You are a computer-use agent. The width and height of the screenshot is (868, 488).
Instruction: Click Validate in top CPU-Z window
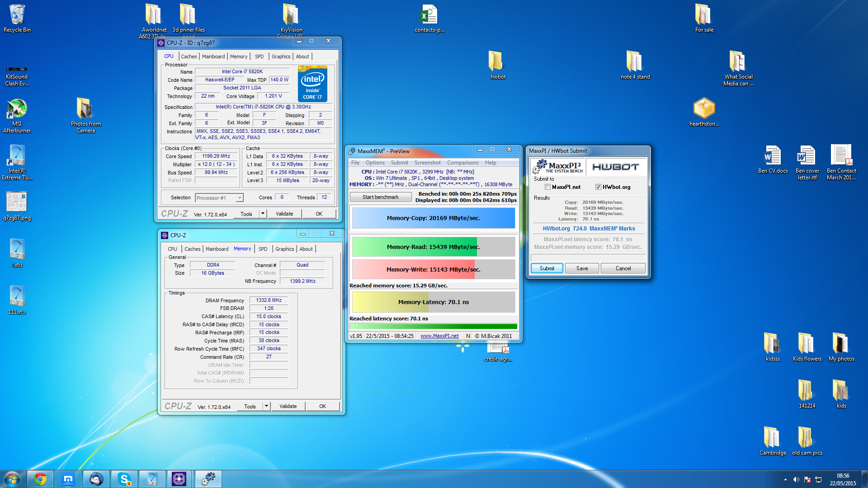pos(284,214)
